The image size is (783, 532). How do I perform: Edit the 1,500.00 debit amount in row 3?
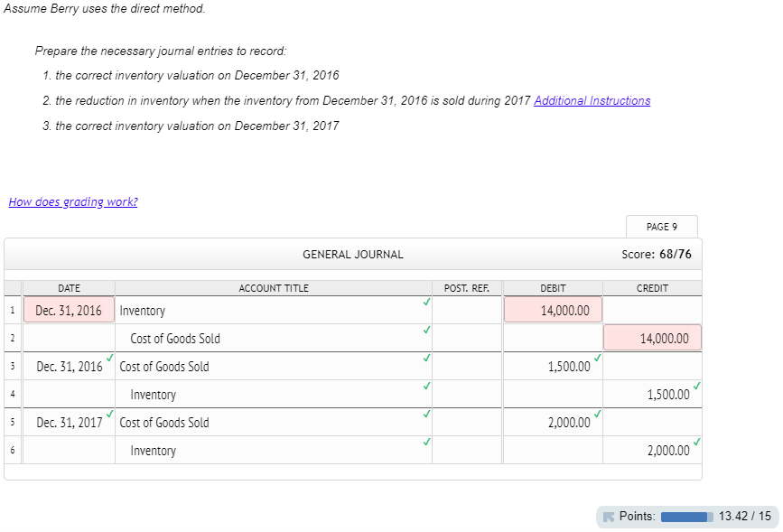pyautogui.click(x=553, y=366)
